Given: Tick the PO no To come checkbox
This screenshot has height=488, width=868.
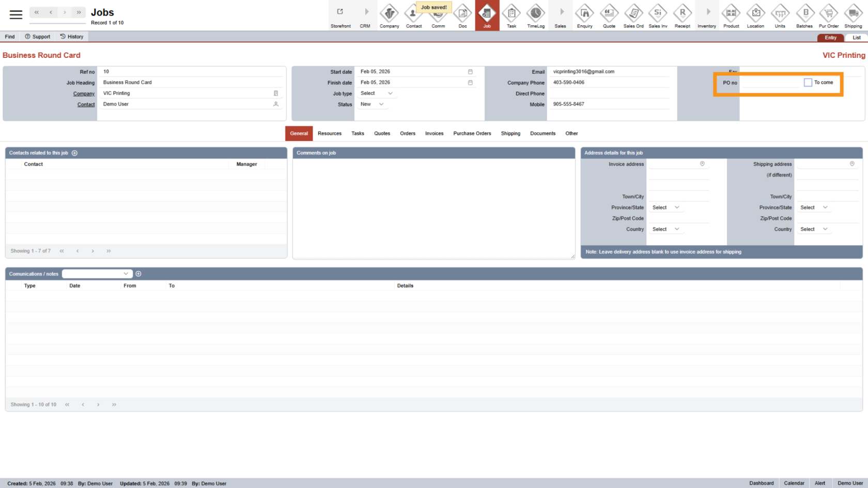Looking at the screenshot, I should 808,83.
